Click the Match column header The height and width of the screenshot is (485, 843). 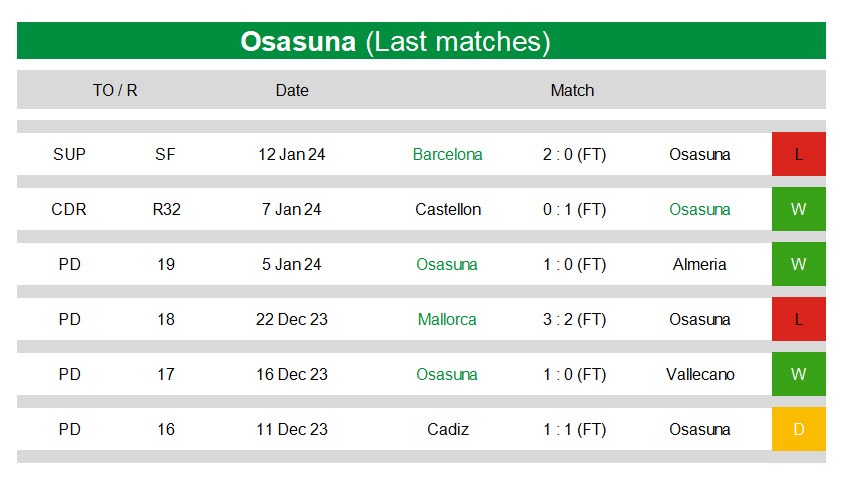[572, 90]
